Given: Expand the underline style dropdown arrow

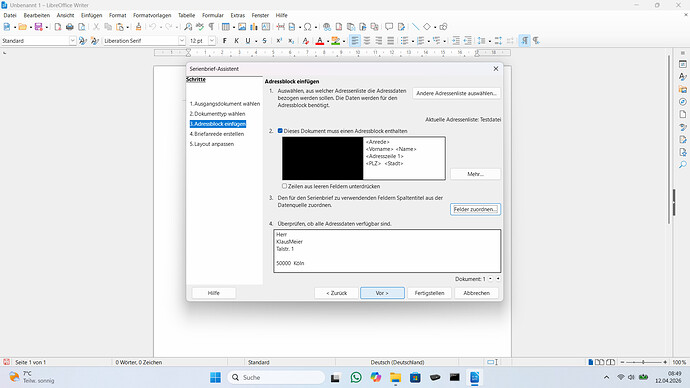Looking at the screenshot, I should pos(256,41).
